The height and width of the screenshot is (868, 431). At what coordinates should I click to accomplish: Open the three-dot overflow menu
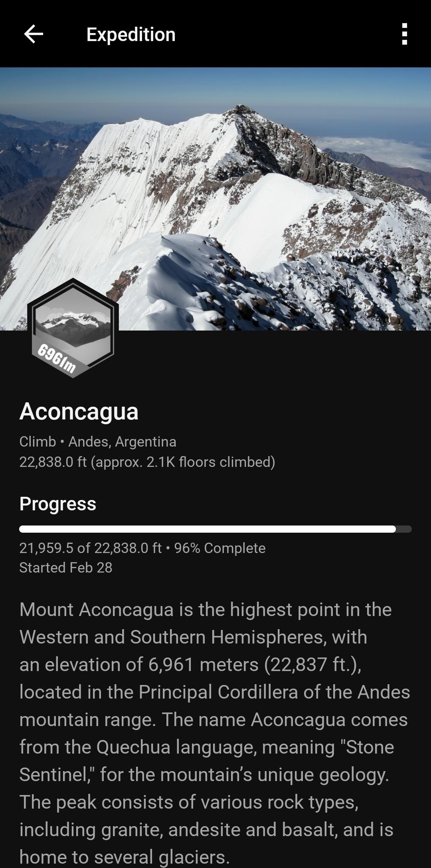(x=405, y=34)
